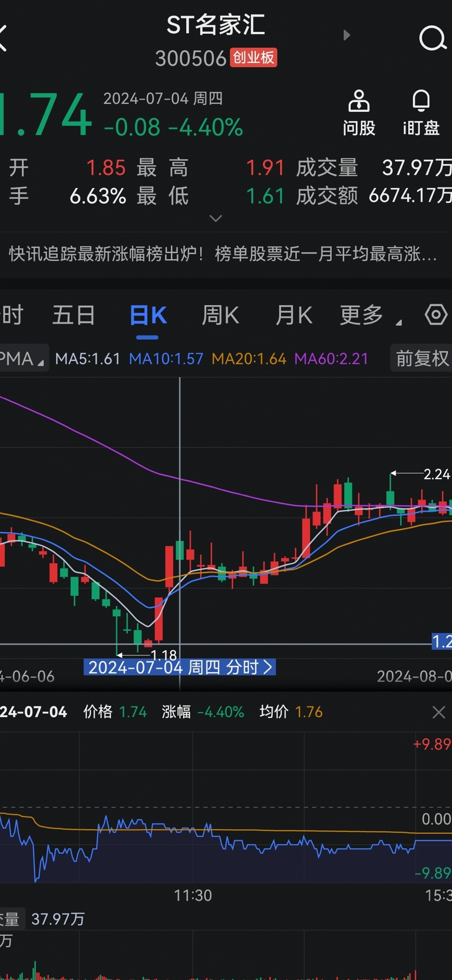This screenshot has height=980, width=452.
Task: Open the 盯盘 bell alert icon
Action: click(x=421, y=113)
